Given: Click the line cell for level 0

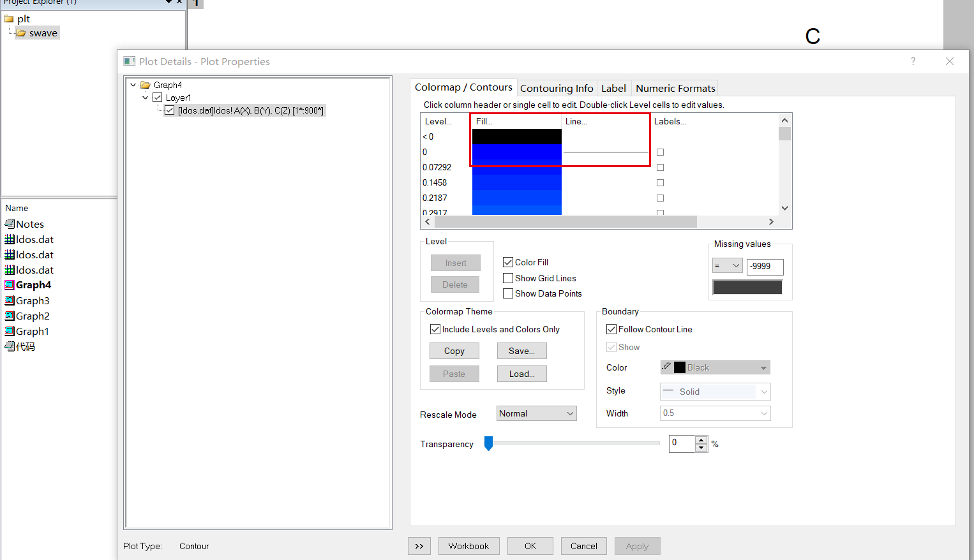Looking at the screenshot, I should (x=606, y=152).
